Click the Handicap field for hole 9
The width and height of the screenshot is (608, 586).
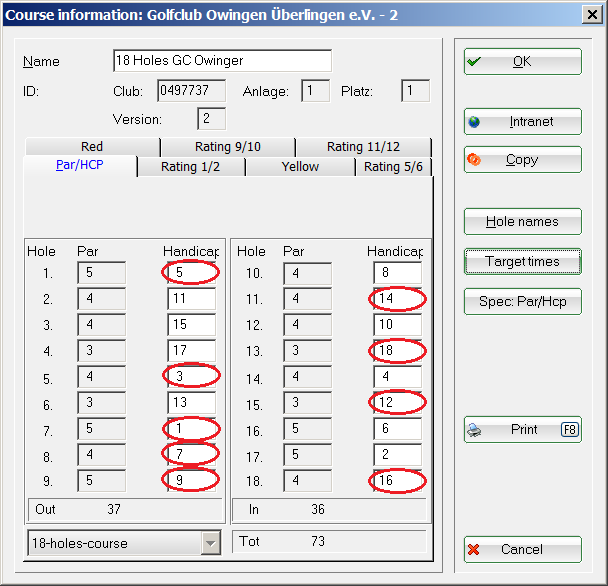click(192, 481)
